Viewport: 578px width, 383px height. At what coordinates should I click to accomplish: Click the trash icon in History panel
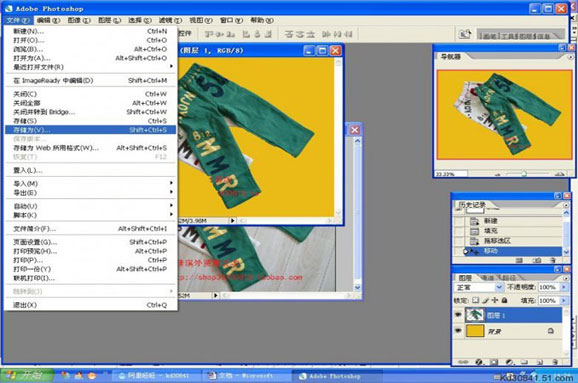(x=553, y=260)
